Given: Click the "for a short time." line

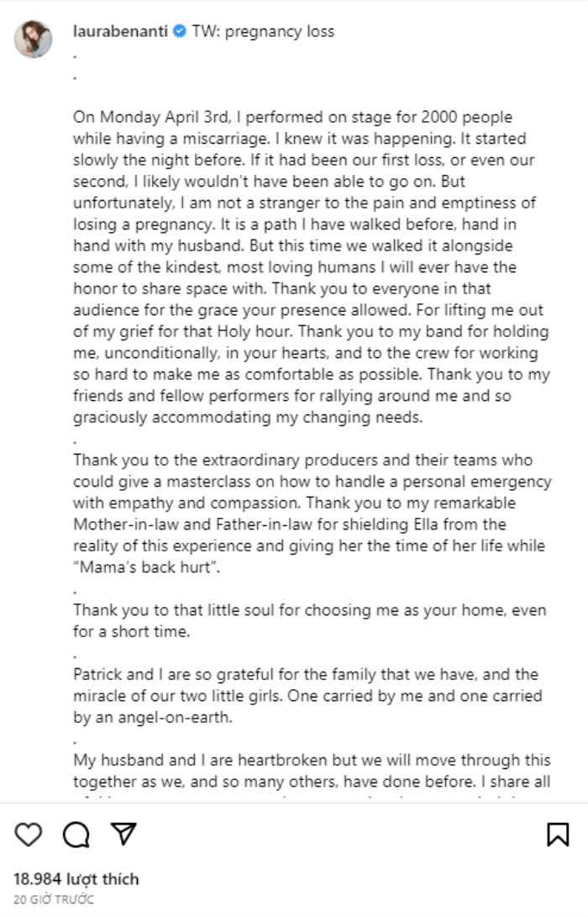Looking at the screenshot, I should pyautogui.click(x=132, y=631).
